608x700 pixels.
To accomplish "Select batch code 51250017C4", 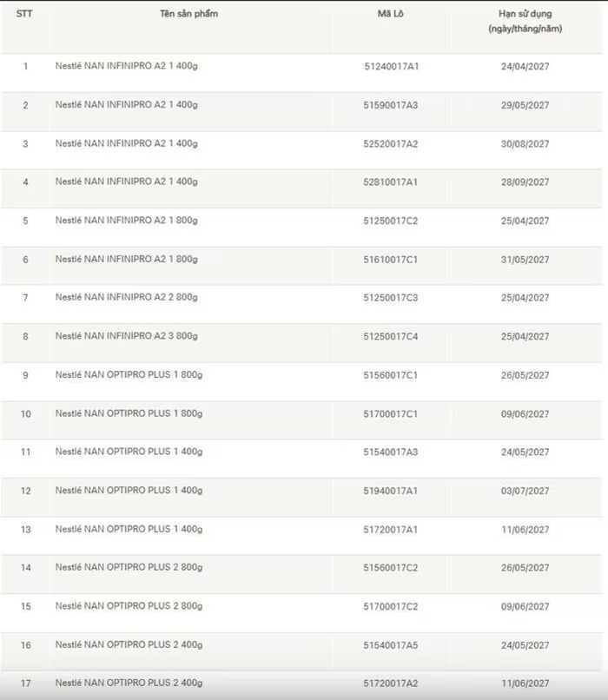I will 390,336.
